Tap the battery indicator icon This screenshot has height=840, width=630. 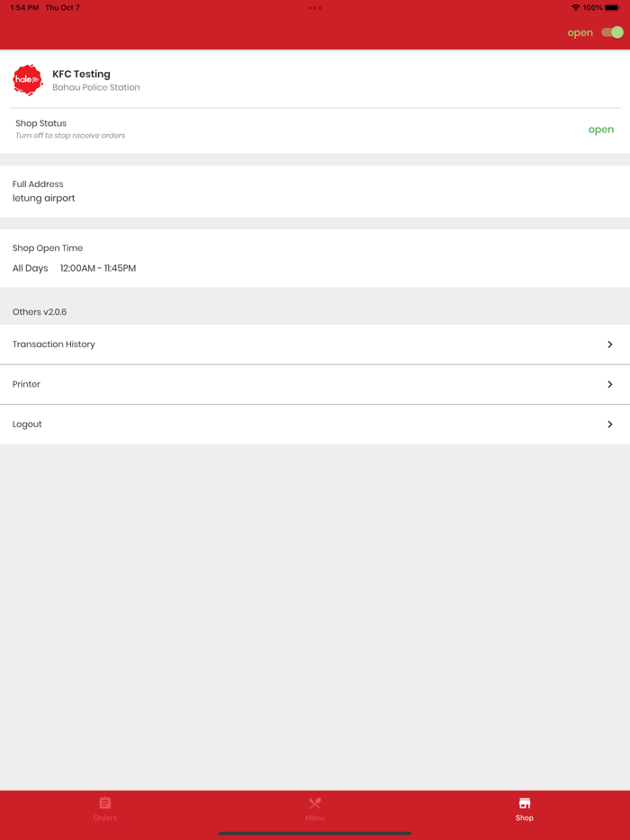(612, 8)
